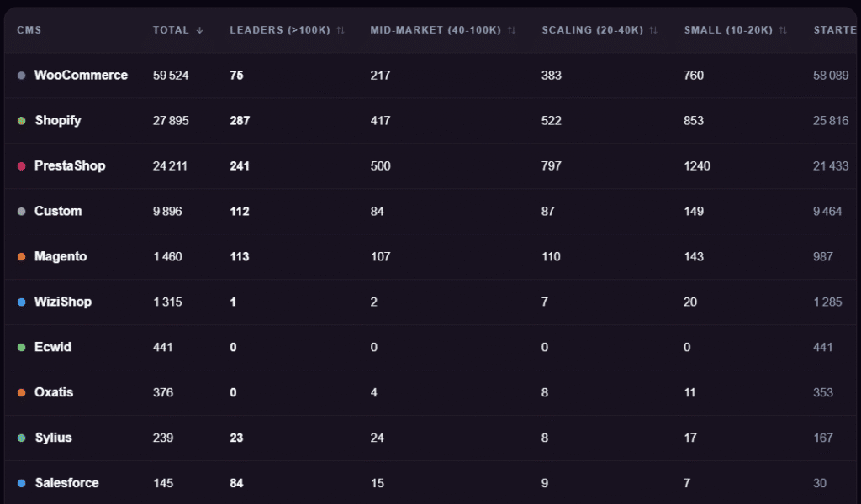Click sort icon next to Leaders (>100K)

[x=341, y=30]
